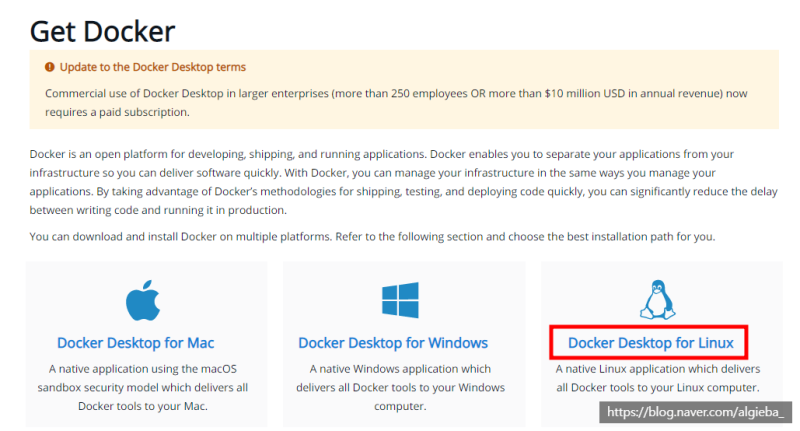
Task: Open the Docker Desktop for Mac link
Action: click(x=135, y=343)
